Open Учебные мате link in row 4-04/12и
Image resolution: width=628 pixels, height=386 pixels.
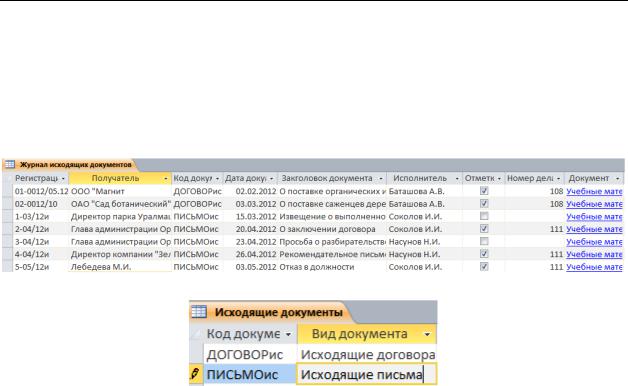click(x=594, y=254)
